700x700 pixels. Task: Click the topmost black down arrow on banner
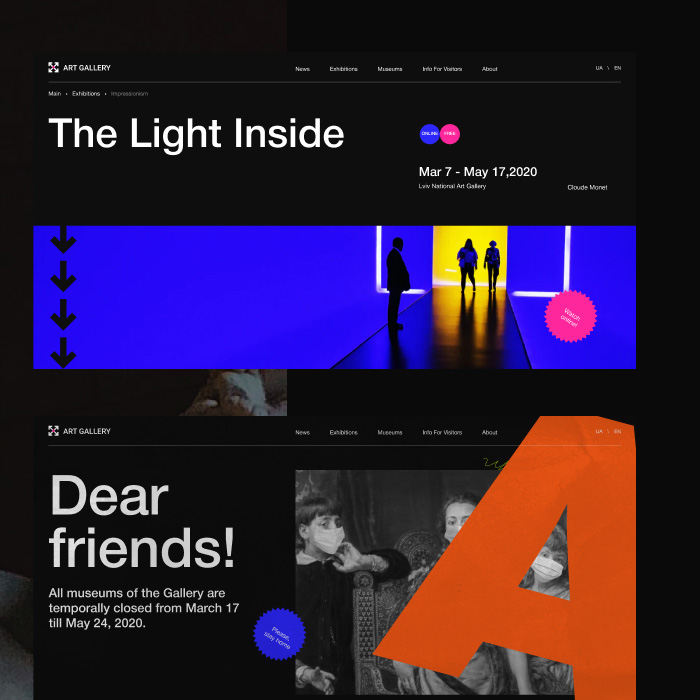click(x=63, y=240)
